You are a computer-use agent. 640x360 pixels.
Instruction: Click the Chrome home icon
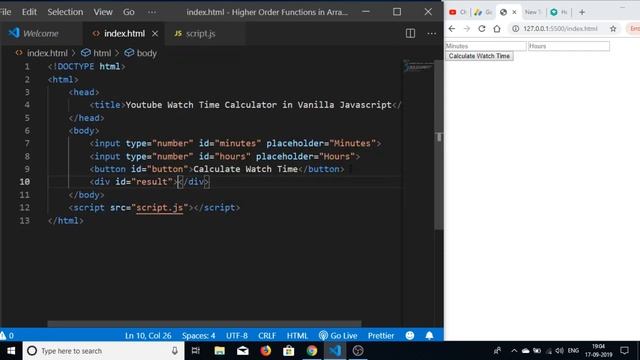[x=497, y=29]
